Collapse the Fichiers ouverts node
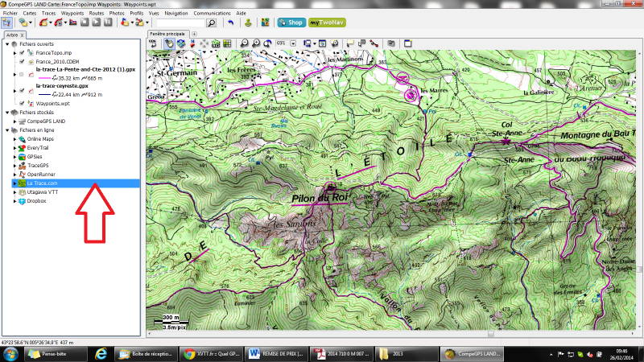 pyautogui.click(x=7, y=44)
